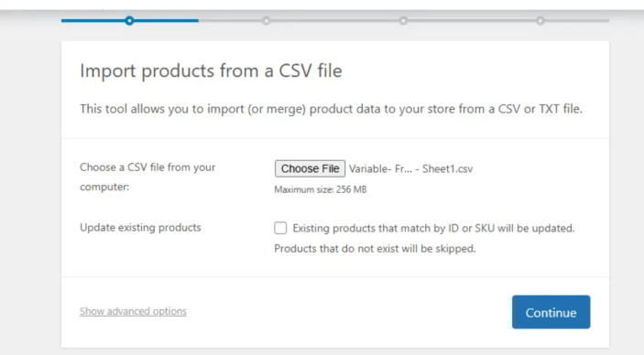Click the Choose File button
The image size is (644, 355).
click(310, 168)
